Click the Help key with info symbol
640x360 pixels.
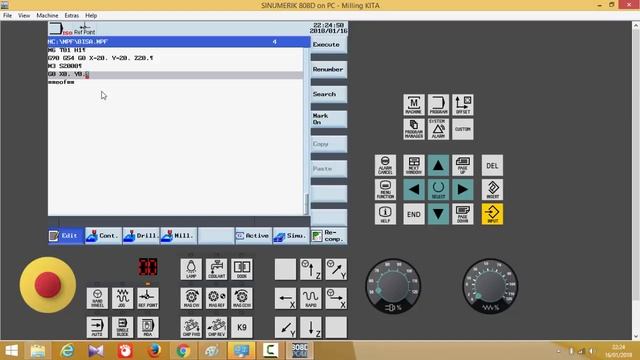pyautogui.click(x=385, y=214)
